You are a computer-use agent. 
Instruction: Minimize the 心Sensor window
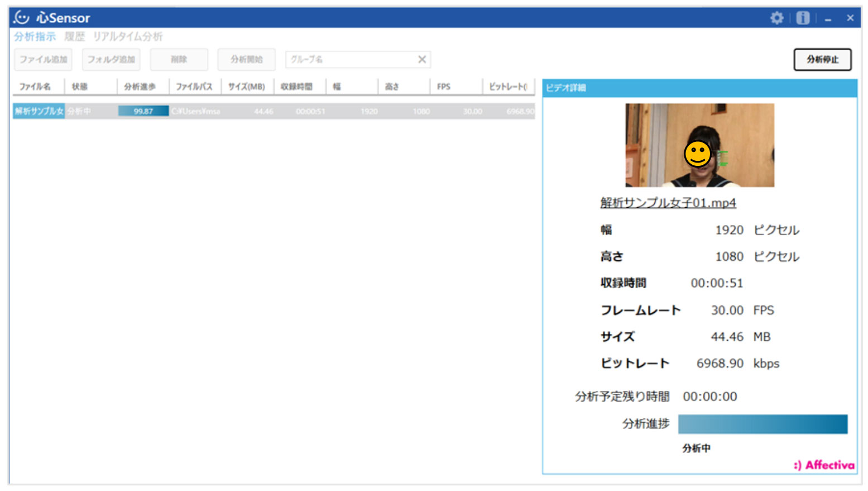pos(828,19)
